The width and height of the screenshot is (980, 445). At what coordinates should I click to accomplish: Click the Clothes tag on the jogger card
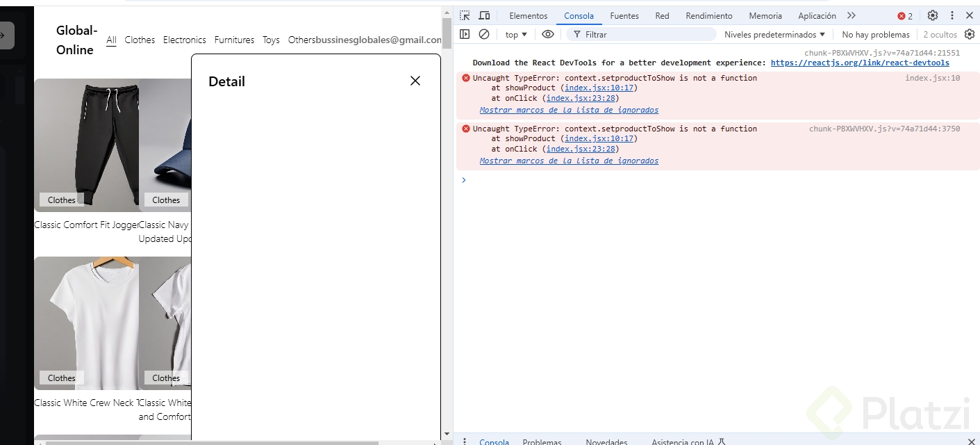pyautogui.click(x=61, y=200)
